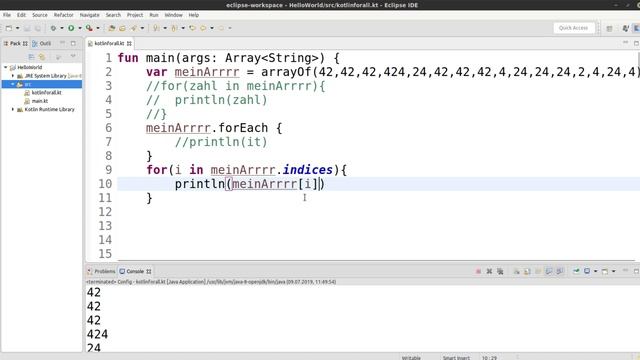
Task: Switch to the Outline tab
Action: coord(42,43)
